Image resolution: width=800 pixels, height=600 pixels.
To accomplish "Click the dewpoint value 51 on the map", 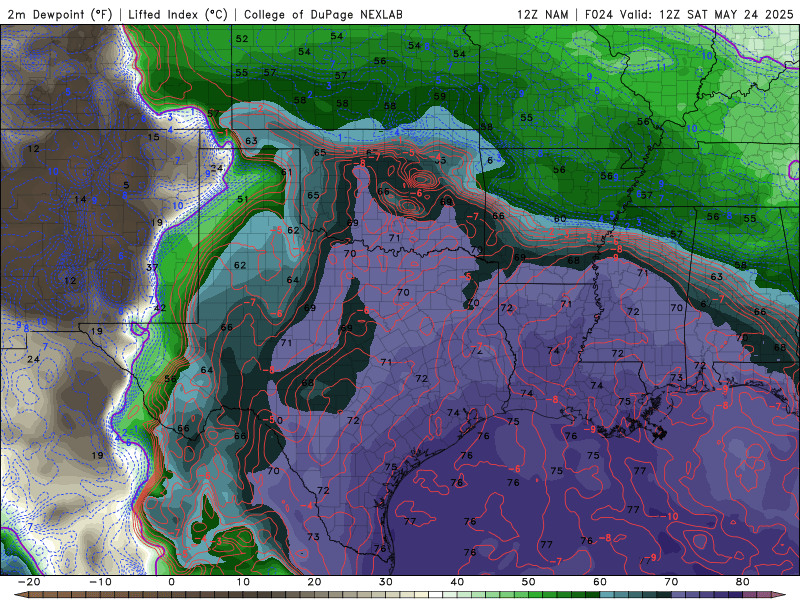I will [x=243, y=199].
